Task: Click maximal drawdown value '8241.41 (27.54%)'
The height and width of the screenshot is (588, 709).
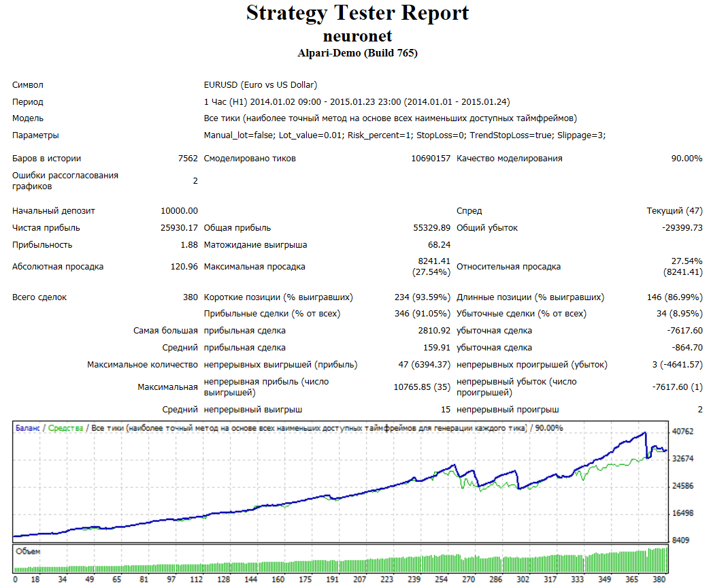Action: (x=431, y=267)
